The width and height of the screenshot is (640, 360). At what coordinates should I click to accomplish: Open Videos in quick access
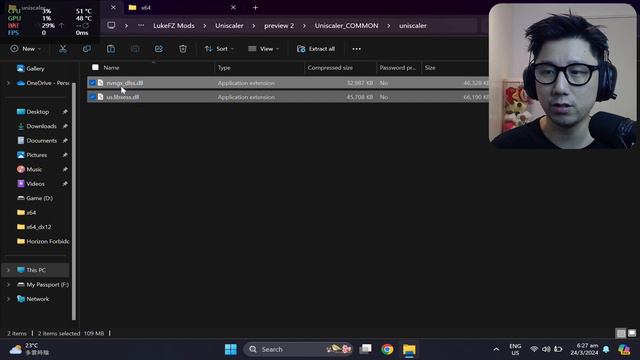pyautogui.click(x=35, y=184)
